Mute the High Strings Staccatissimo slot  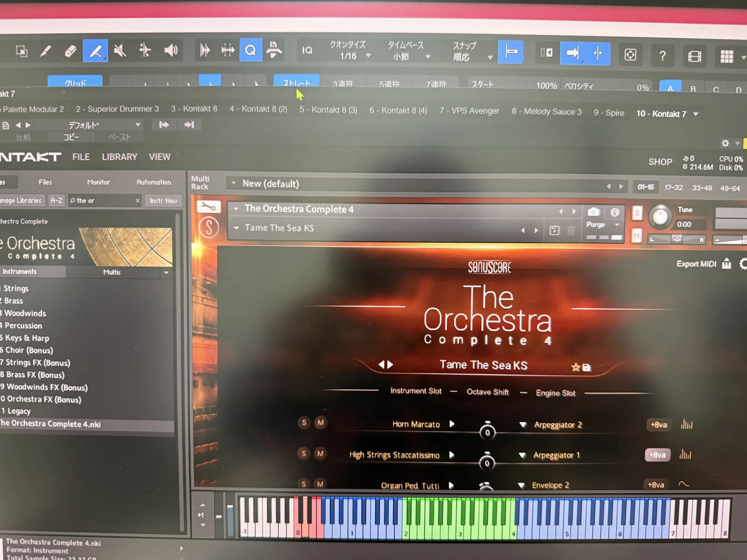point(320,453)
